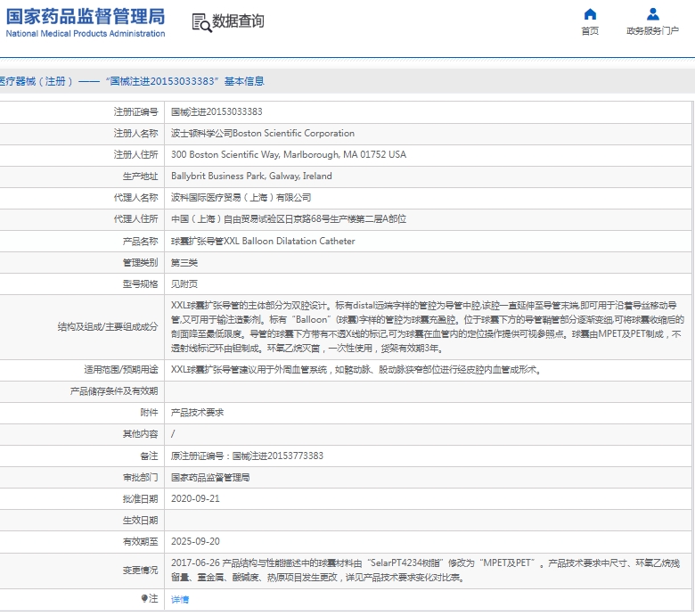695x616 pixels.
Task: Open the 政务服务门户 user icon
Action: pos(652,14)
